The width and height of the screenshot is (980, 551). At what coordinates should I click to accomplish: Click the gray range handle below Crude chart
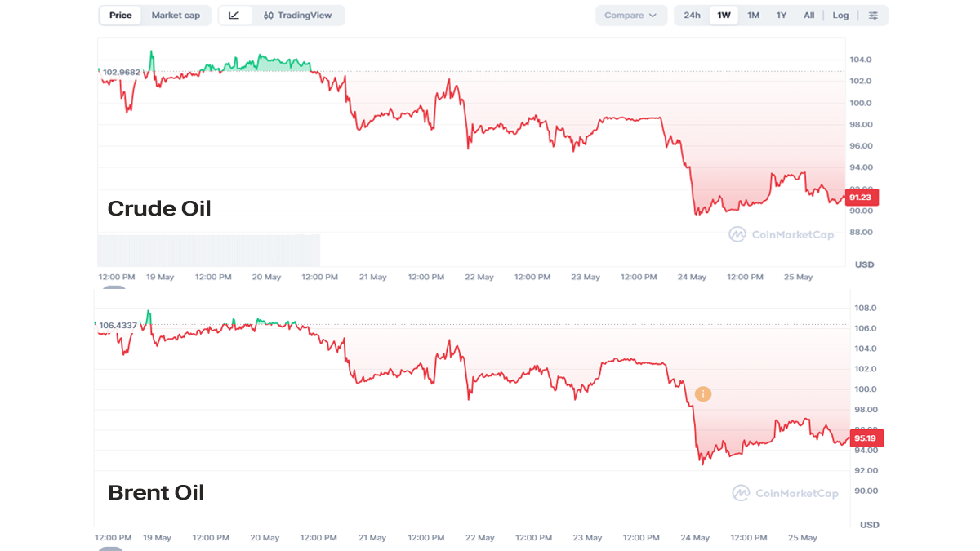(x=114, y=287)
